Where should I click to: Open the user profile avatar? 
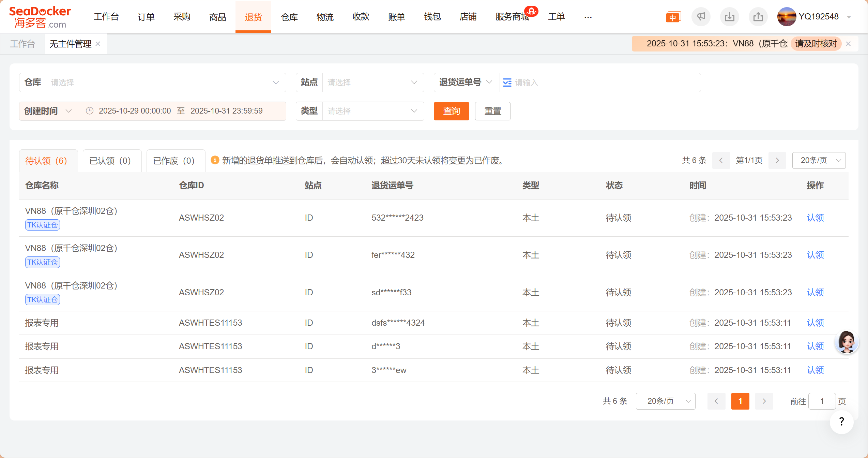coord(786,17)
